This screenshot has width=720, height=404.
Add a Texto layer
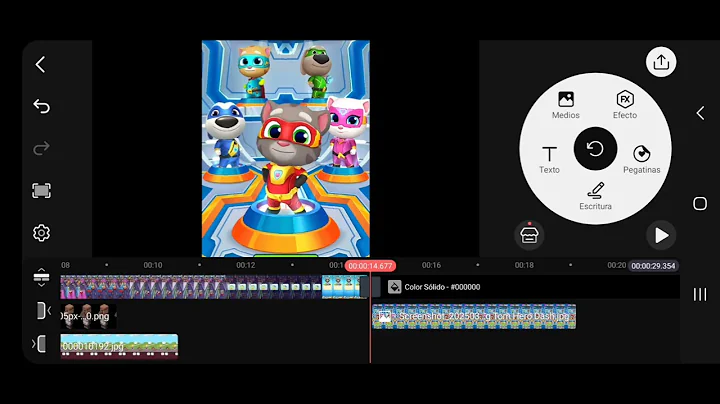(x=549, y=160)
